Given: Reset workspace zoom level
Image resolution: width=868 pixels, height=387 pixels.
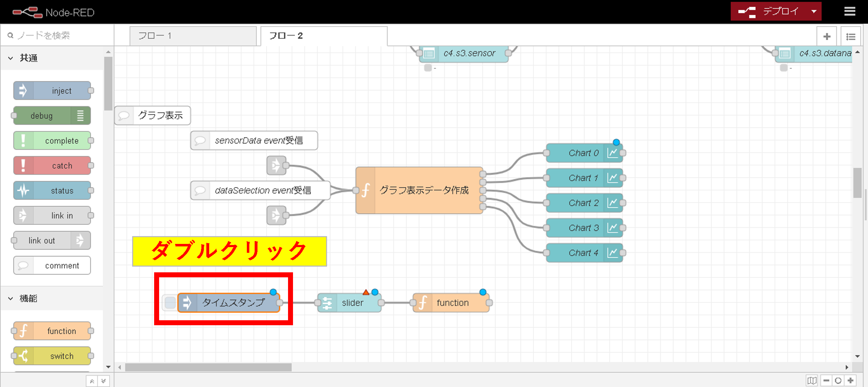Looking at the screenshot, I should (x=838, y=381).
